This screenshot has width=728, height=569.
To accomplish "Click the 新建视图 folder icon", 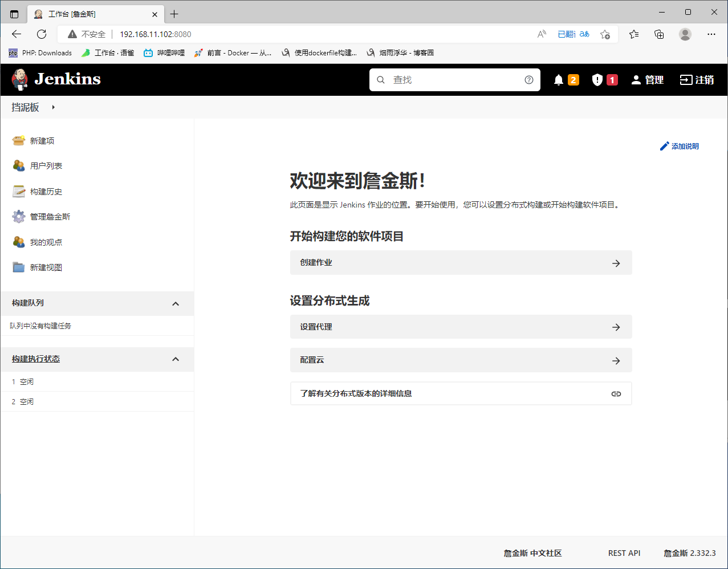I will point(19,267).
